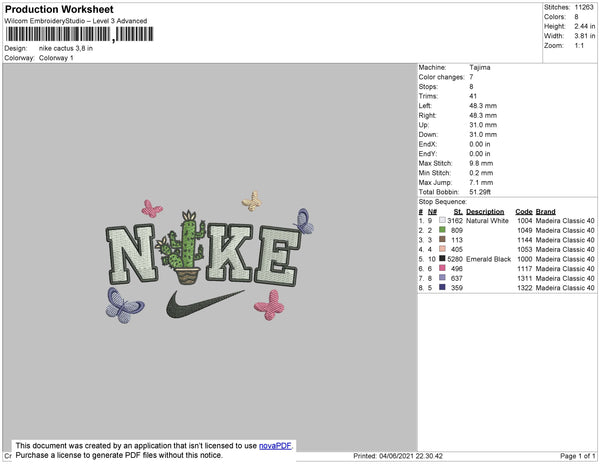This screenshot has height=464, width=600.
Task: Click the 'Page 1 of 1' footer text
Action: coord(577,456)
